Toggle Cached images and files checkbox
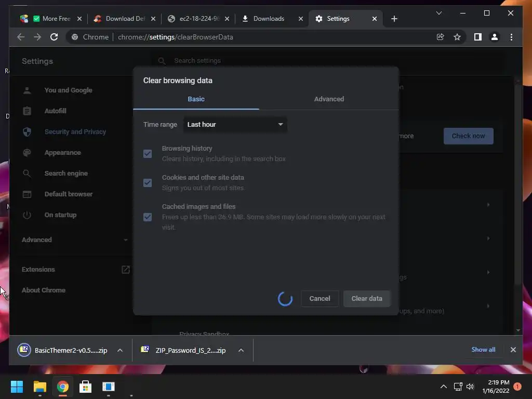Image resolution: width=532 pixels, height=399 pixels. tap(147, 217)
